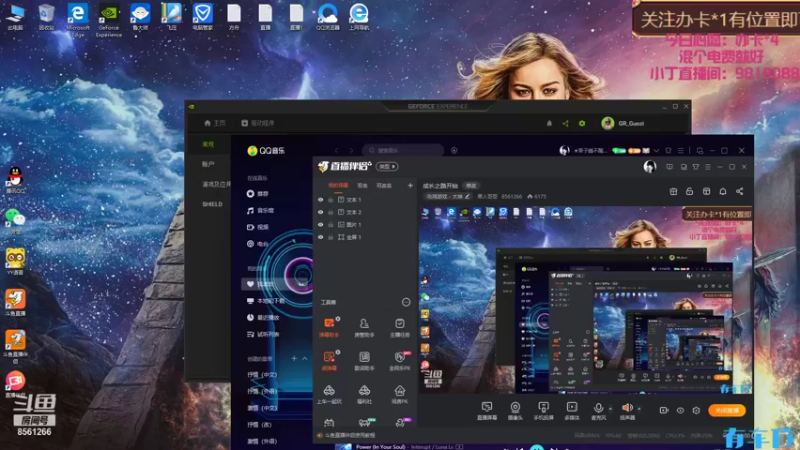Open the 弹幕助手 tool in 直播伴侣
This screenshot has width=800, height=450.
click(x=329, y=327)
